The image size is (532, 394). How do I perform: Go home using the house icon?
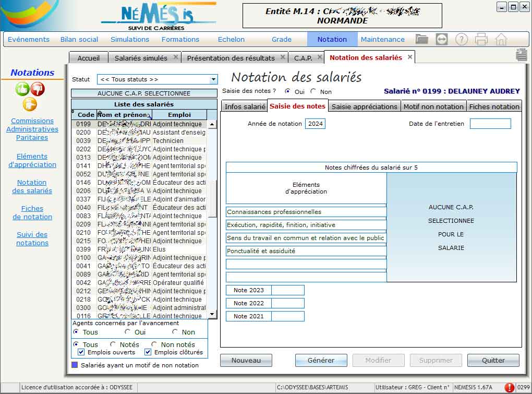[501, 39]
